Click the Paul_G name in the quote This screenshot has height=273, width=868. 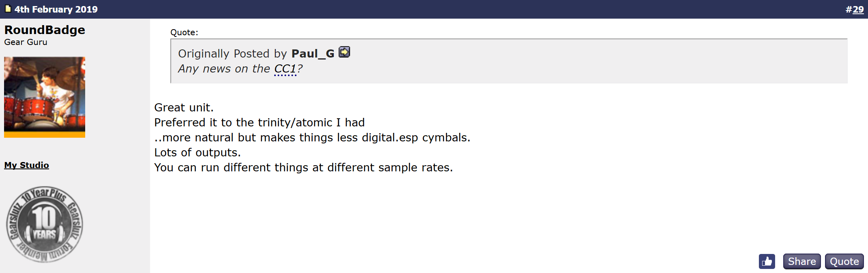pos(313,53)
